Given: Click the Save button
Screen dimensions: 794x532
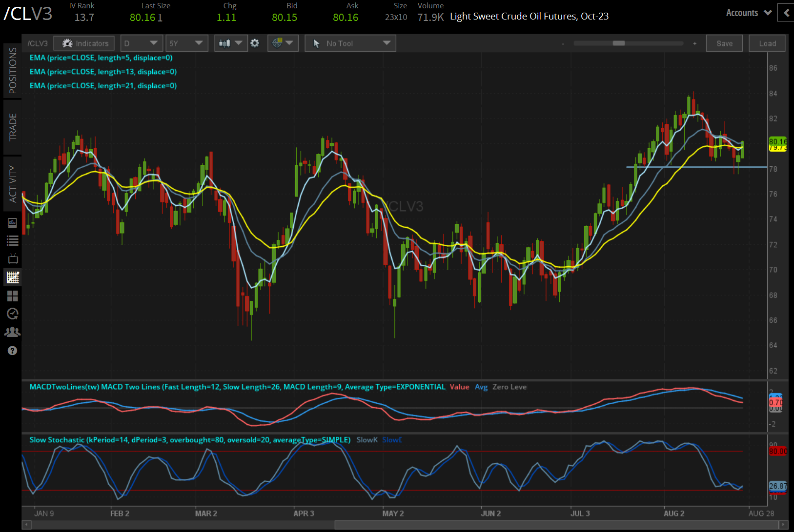Looking at the screenshot, I should 724,43.
